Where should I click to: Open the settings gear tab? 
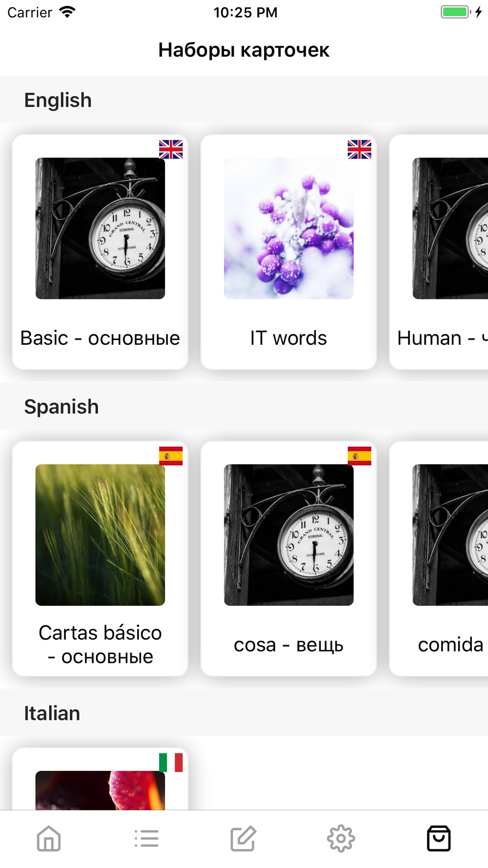(341, 839)
